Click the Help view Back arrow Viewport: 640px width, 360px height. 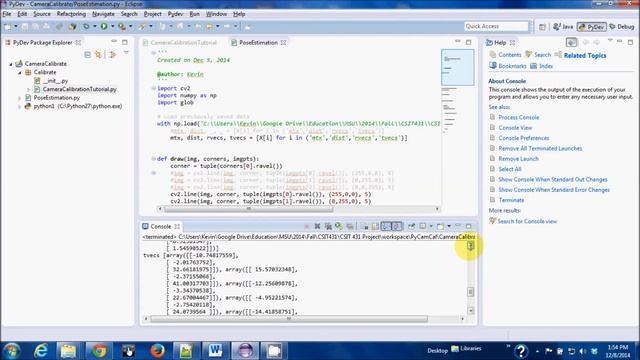point(586,42)
